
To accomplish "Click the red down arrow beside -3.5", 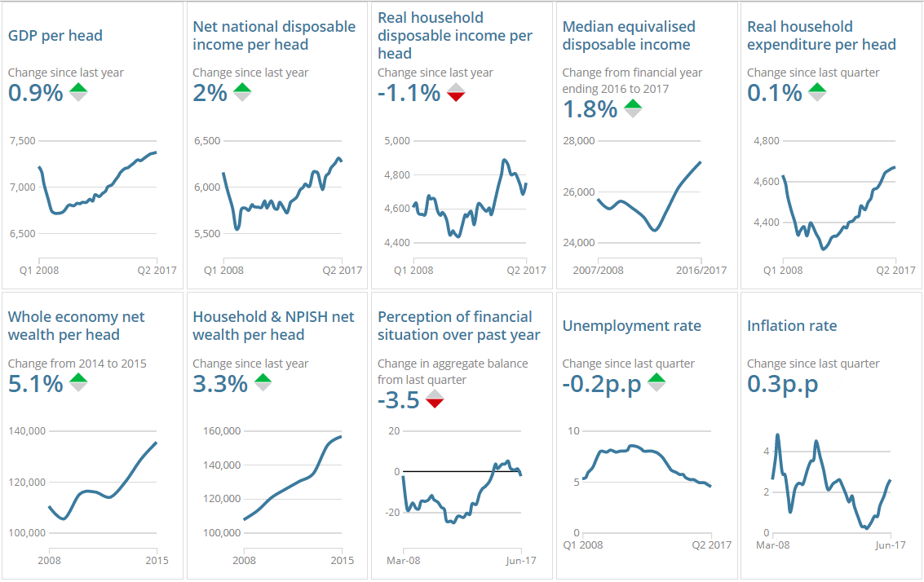I will [435, 403].
